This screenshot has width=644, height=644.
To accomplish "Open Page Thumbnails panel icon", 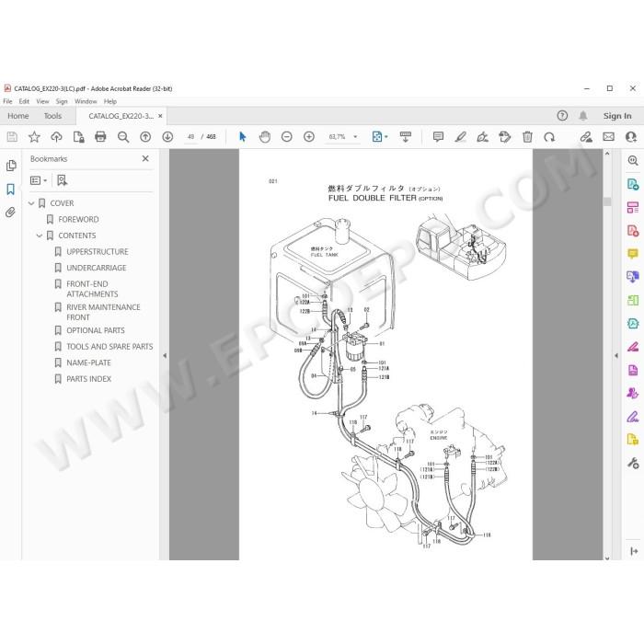I will coord(11,166).
